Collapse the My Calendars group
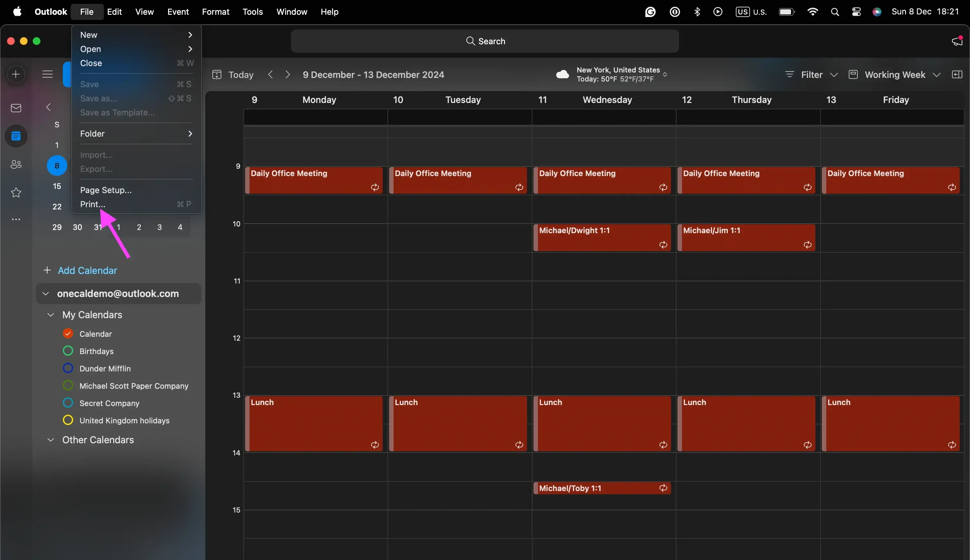The width and height of the screenshot is (970, 560). click(50, 315)
